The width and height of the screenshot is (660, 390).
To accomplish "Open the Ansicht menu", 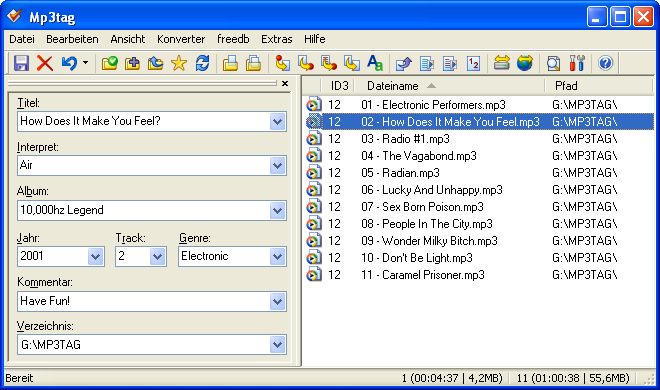I will click(128, 39).
